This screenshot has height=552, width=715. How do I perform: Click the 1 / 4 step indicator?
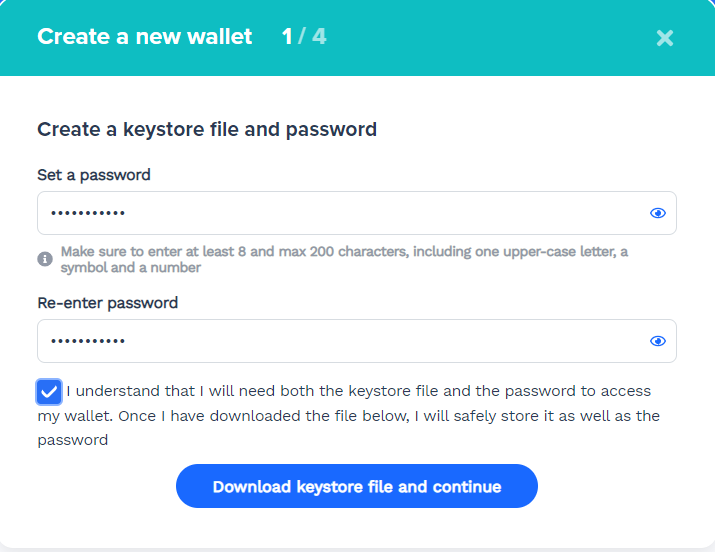(304, 36)
